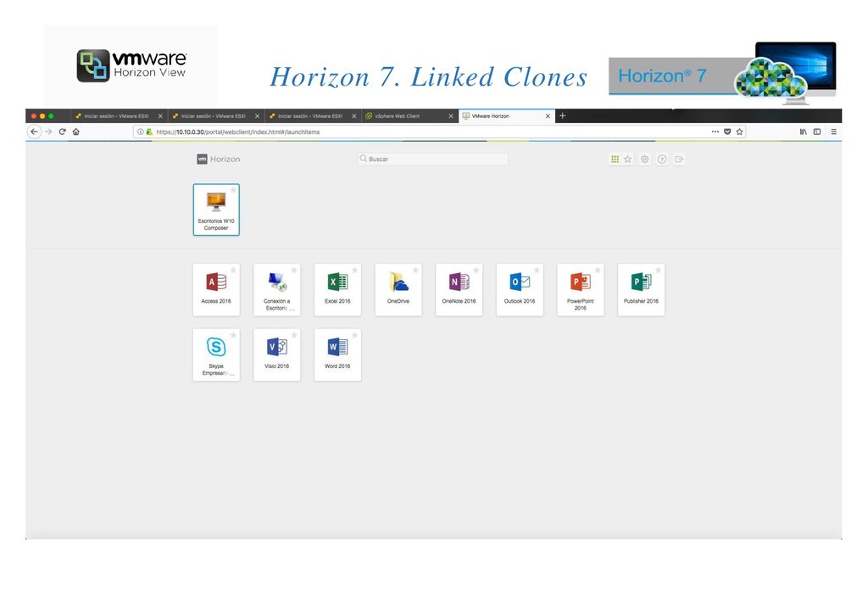Viewport: 868px width, 614px height.
Task: Open Firefox library icon
Action: click(x=804, y=131)
